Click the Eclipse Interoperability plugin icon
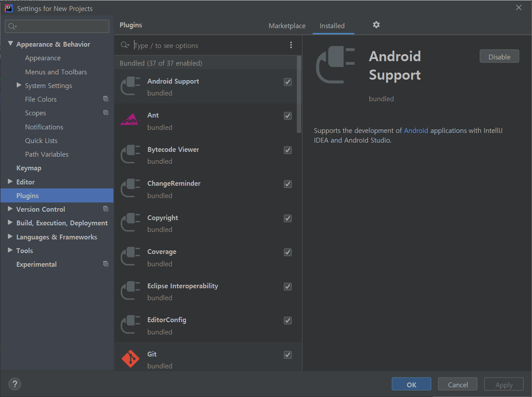Image resolution: width=532 pixels, height=397 pixels. (130, 291)
